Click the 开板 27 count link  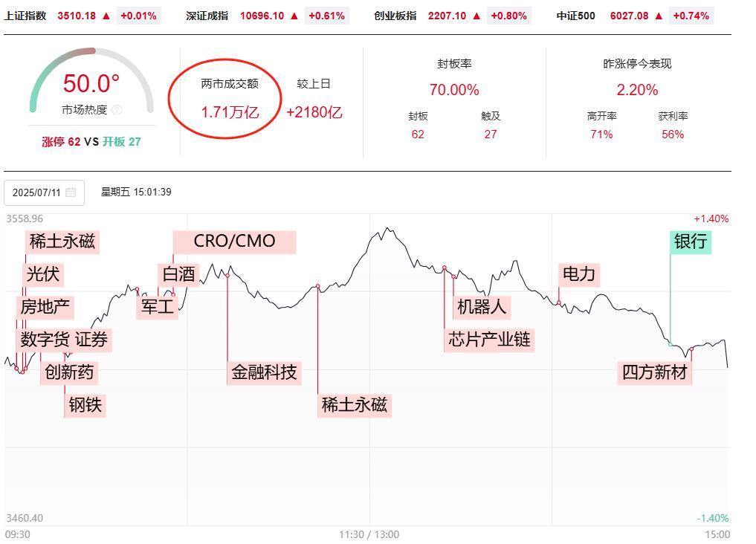(x=121, y=142)
